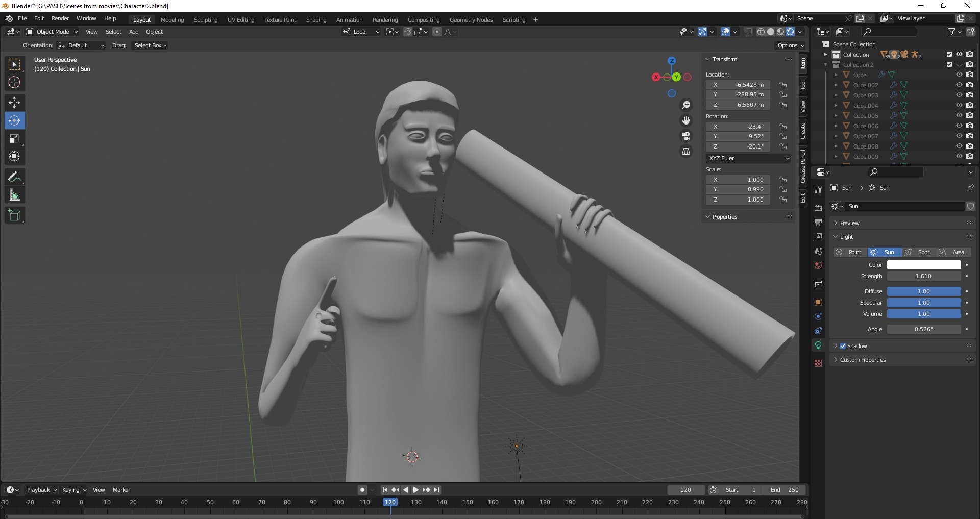Set light type to Spot
The image size is (980, 519).
click(919, 252)
